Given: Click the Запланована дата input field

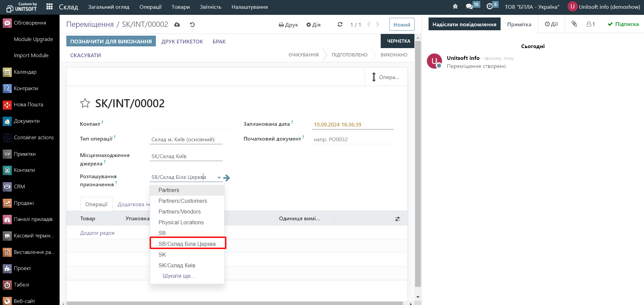Looking at the screenshot, I should pos(352,125).
